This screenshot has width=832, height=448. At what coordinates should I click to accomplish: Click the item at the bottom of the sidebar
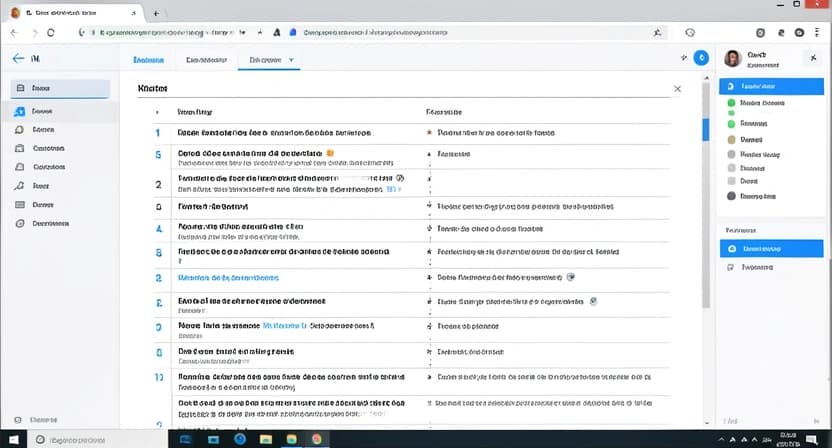tap(36, 420)
